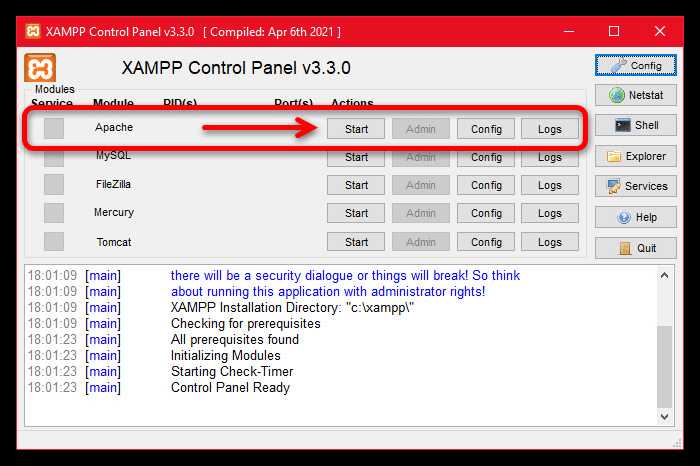Toggle the Tomcat service checkbox
The height and width of the screenshot is (466, 700).
(x=54, y=241)
